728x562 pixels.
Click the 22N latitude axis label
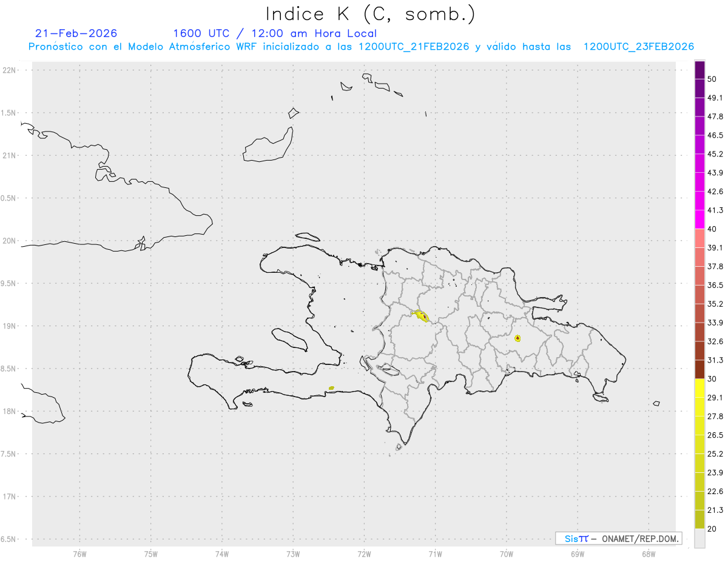(9, 70)
